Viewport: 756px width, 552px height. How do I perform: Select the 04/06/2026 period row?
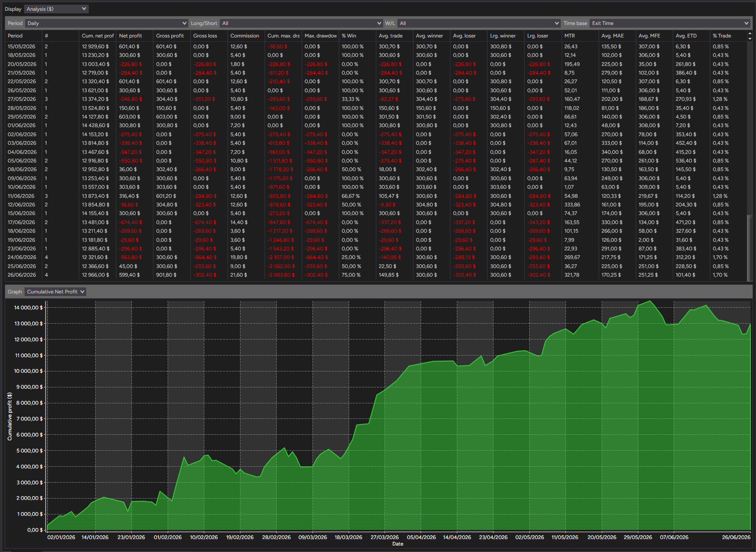click(376, 152)
